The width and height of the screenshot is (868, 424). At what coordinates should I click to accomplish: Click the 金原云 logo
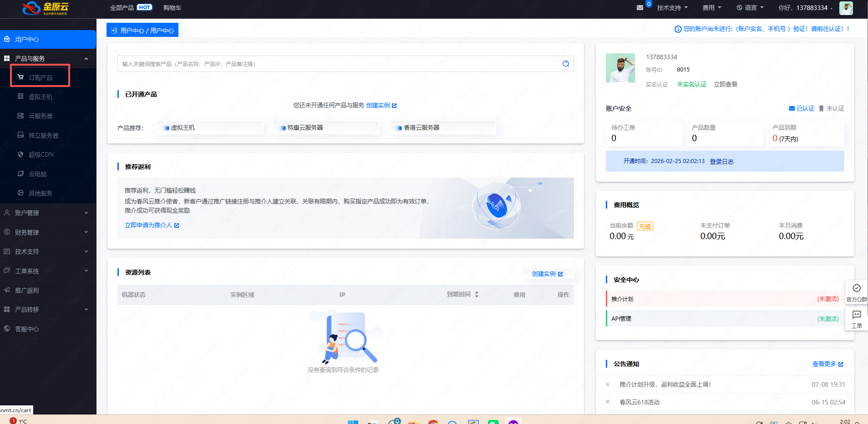pos(46,8)
